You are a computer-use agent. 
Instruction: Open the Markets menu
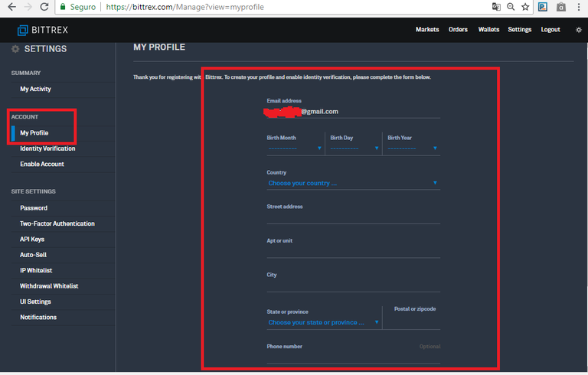tap(427, 30)
